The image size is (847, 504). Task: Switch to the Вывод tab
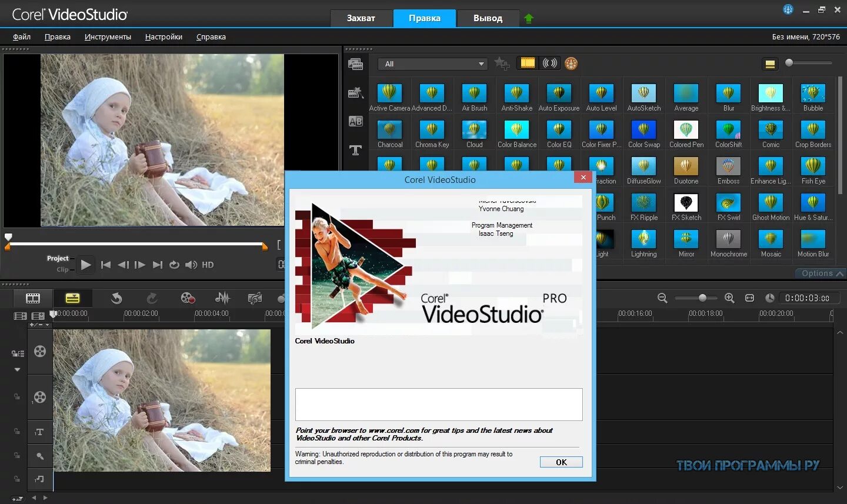coord(488,18)
